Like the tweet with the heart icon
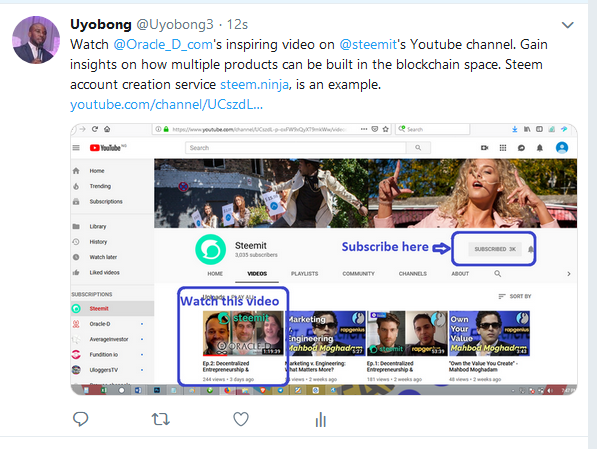 coord(241,419)
